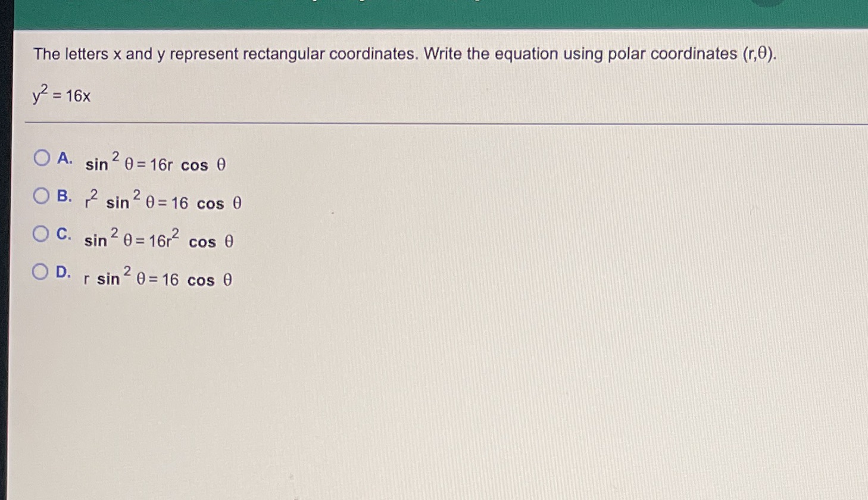
Task: Click the bold letter C label
Action: pyautogui.click(x=64, y=233)
